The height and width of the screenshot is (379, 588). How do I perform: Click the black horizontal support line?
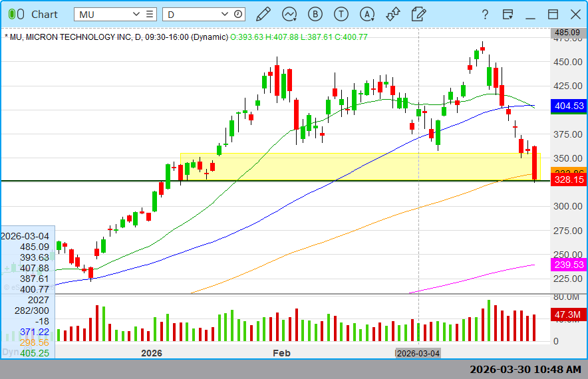275,181
